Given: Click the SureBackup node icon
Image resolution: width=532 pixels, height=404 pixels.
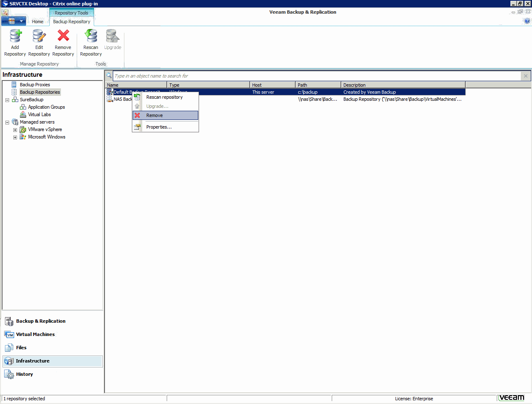Looking at the screenshot, I should 15,100.
